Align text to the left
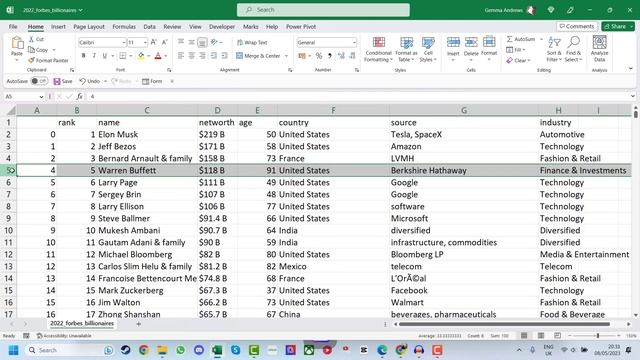 181,56
